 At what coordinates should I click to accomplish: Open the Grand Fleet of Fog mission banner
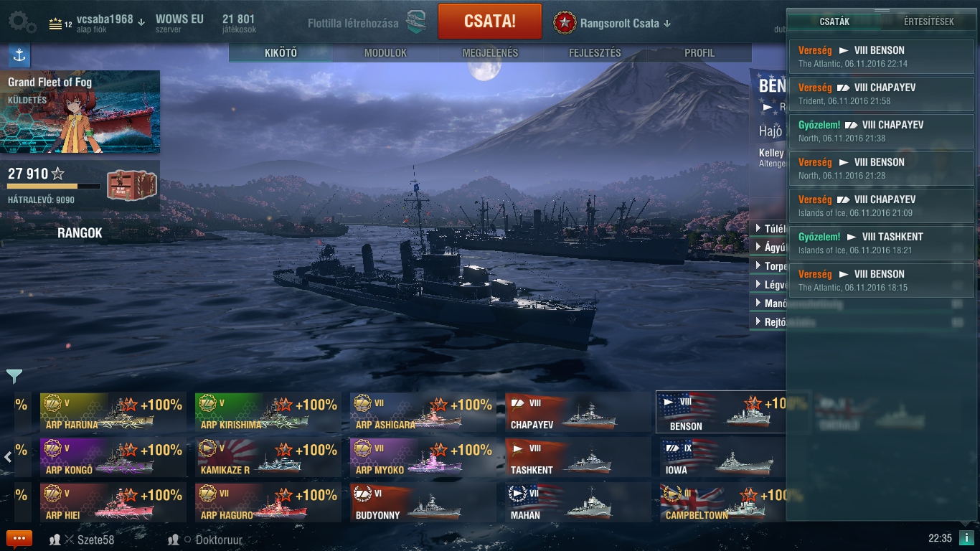click(80, 112)
